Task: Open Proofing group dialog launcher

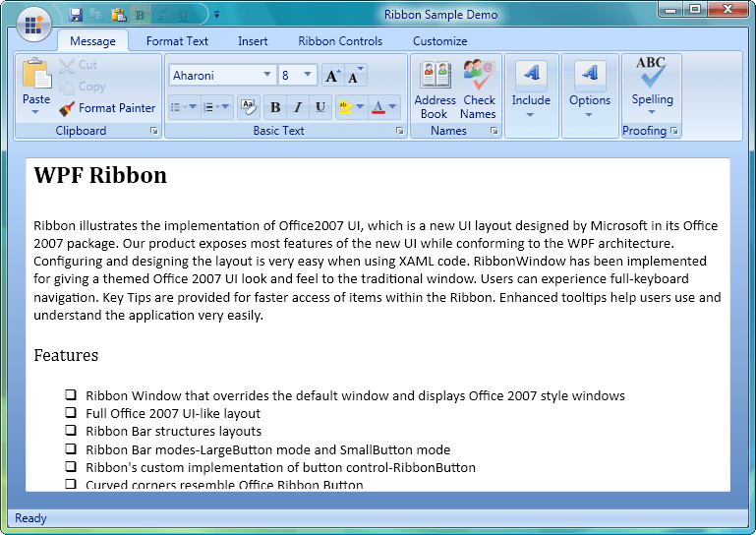Action: tap(674, 131)
